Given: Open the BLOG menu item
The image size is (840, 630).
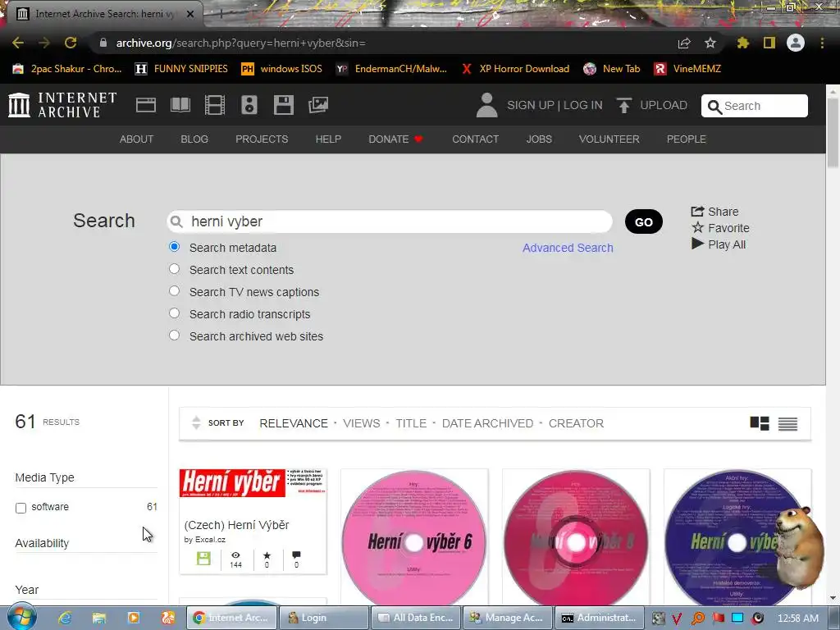Looking at the screenshot, I should pyautogui.click(x=194, y=139).
